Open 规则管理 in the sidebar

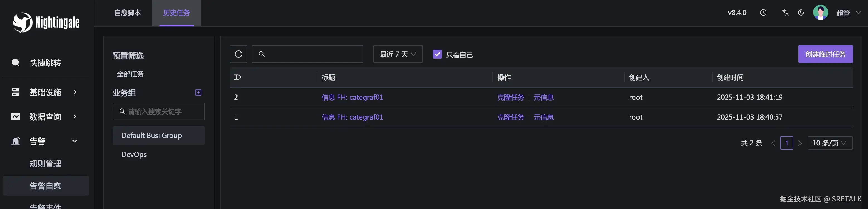coord(45,164)
